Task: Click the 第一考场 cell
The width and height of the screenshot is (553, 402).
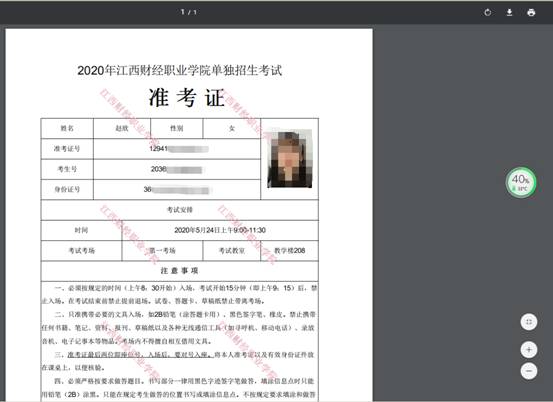Action: pyautogui.click(x=162, y=251)
